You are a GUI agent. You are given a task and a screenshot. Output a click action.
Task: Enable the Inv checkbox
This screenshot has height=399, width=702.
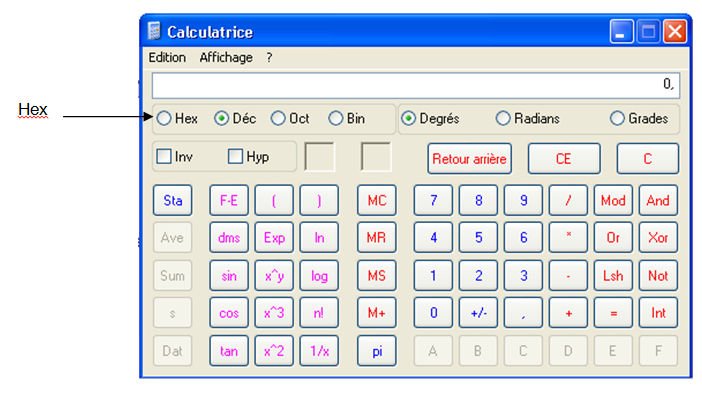click(164, 156)
